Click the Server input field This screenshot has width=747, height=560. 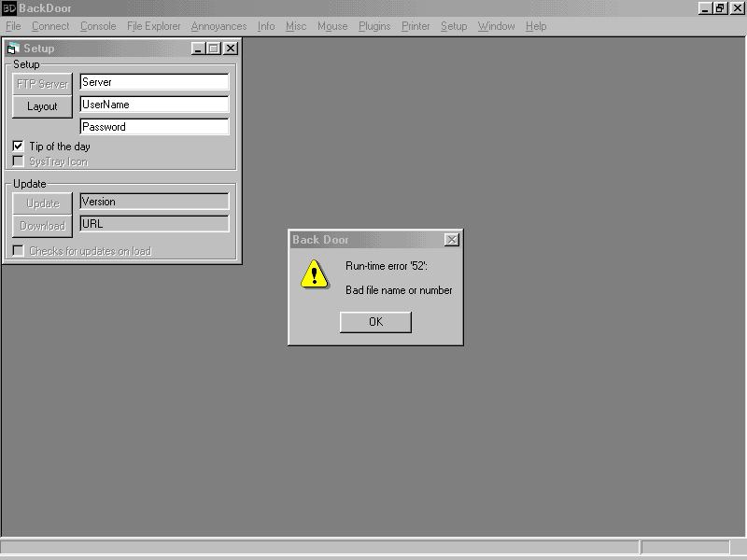point(154,82)
